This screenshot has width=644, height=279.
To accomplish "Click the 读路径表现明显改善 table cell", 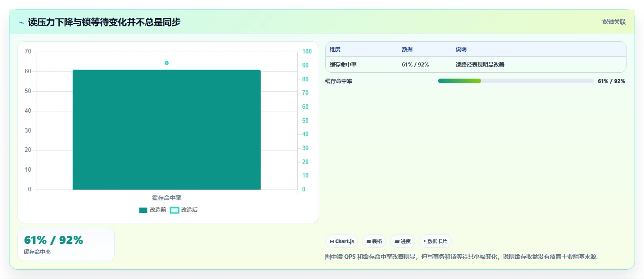I will (x=480, y=65).
